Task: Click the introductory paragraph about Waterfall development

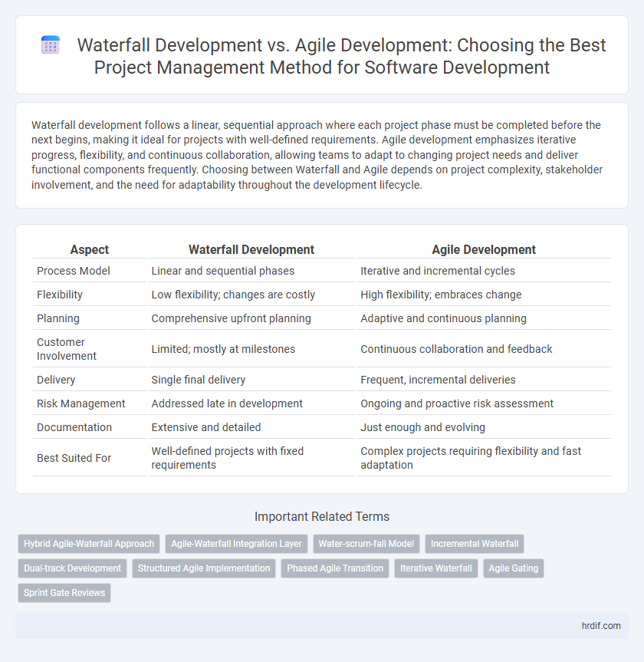Action: click(317, 155)
